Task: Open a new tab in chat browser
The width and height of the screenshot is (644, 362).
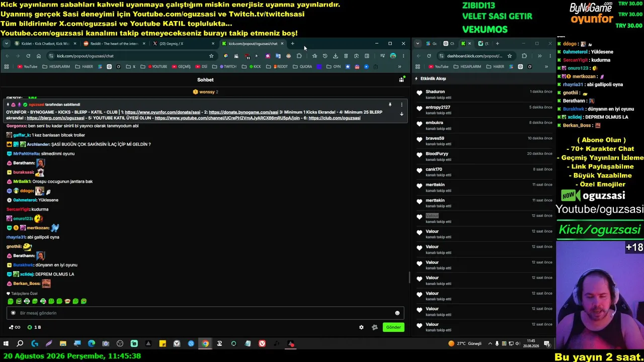Action: click(292, 44)
